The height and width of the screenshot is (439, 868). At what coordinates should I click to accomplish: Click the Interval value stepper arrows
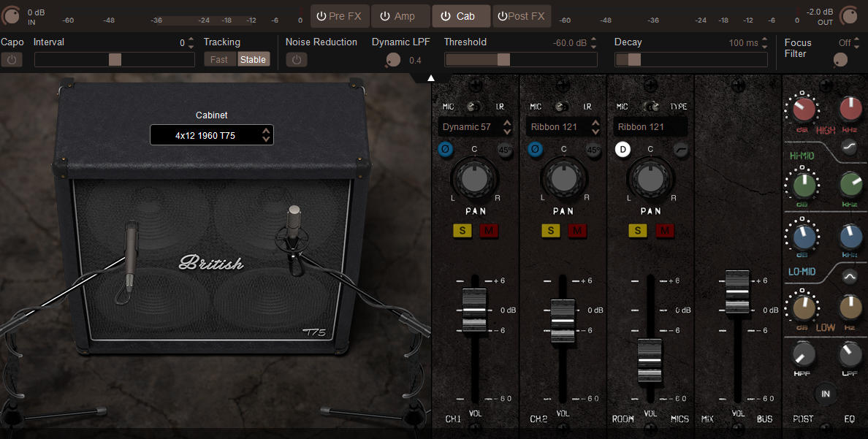[191, 42]
